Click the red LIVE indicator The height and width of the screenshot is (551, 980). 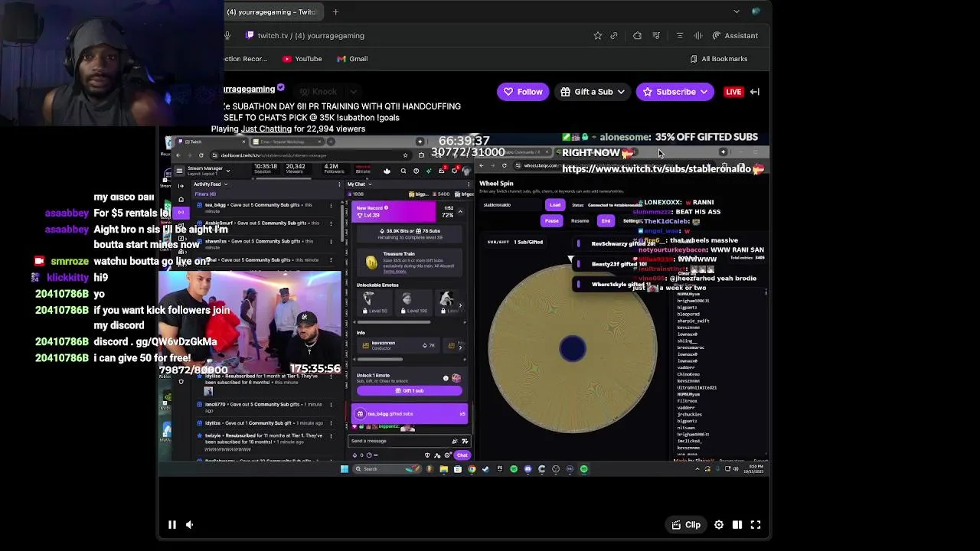733,92
